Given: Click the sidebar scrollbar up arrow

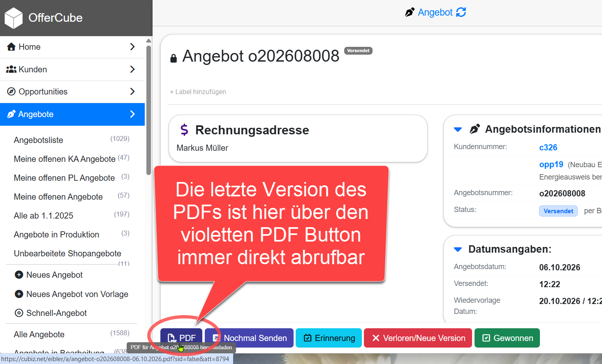Looking at the screenshot, I should pos(148,41).
